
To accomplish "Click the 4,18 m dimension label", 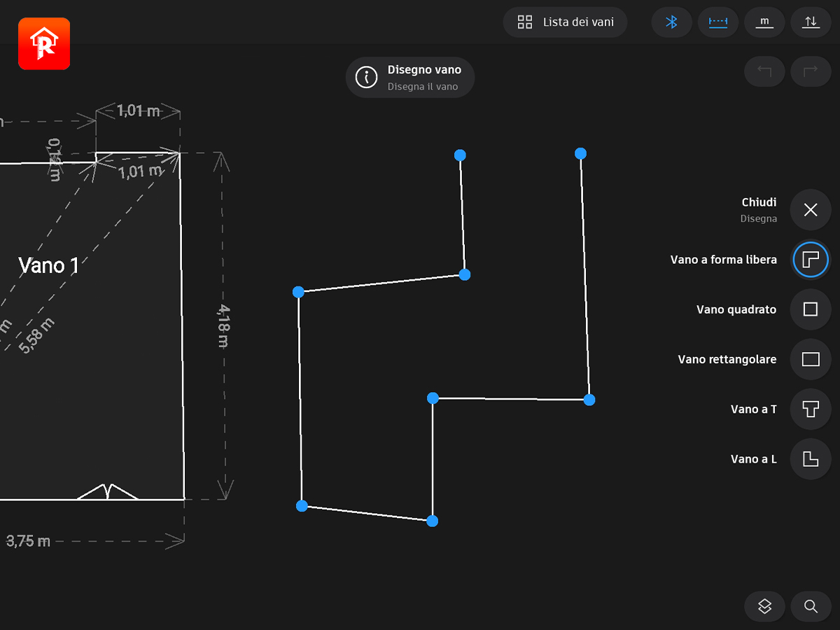I will [224, 325].
